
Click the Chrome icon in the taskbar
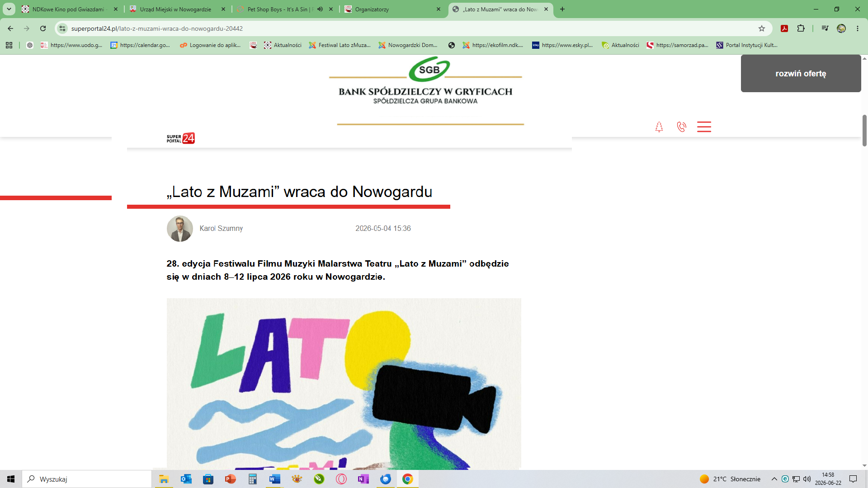pyautogui.click(x=407, y=479)
